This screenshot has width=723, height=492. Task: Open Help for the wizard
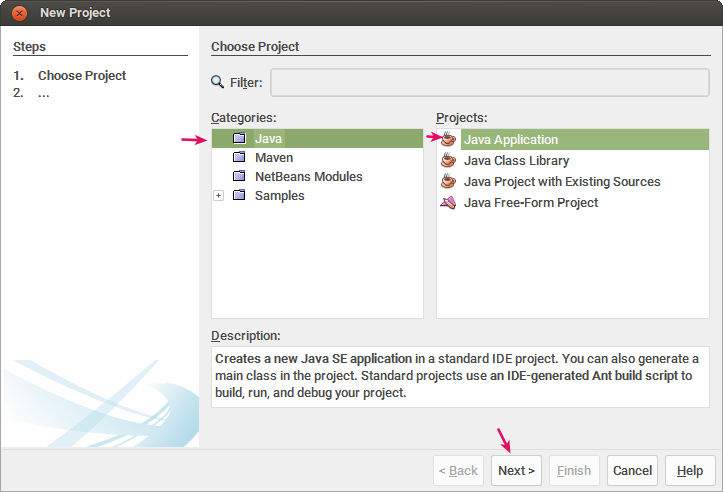[690, 470]
